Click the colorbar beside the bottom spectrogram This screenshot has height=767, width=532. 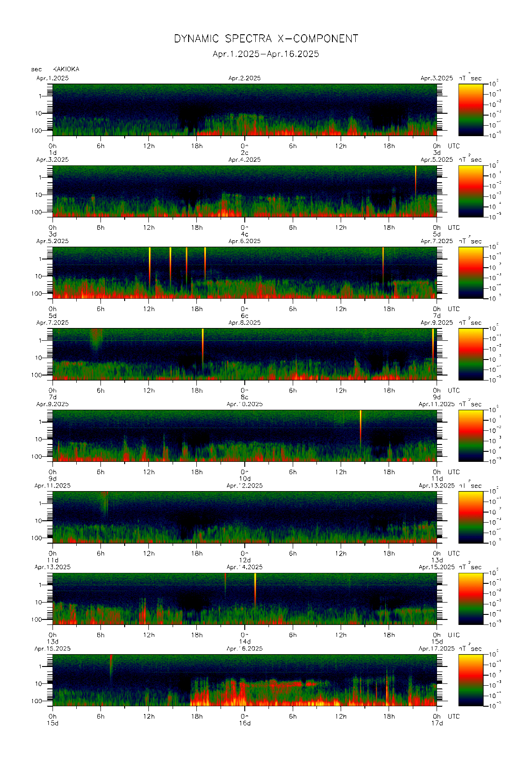[470, 680]
